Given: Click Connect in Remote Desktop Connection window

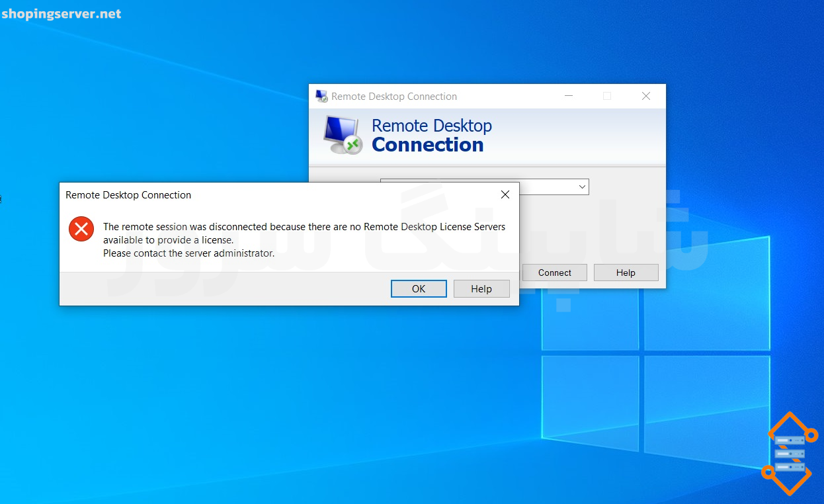Looking at the screenshot, I should [555, 273].
